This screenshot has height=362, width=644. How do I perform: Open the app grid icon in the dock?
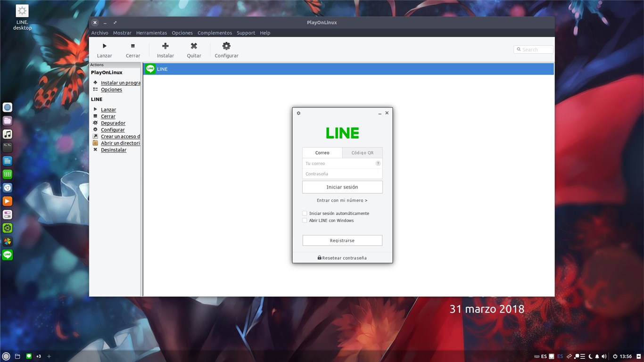click(x=8, y=107)
